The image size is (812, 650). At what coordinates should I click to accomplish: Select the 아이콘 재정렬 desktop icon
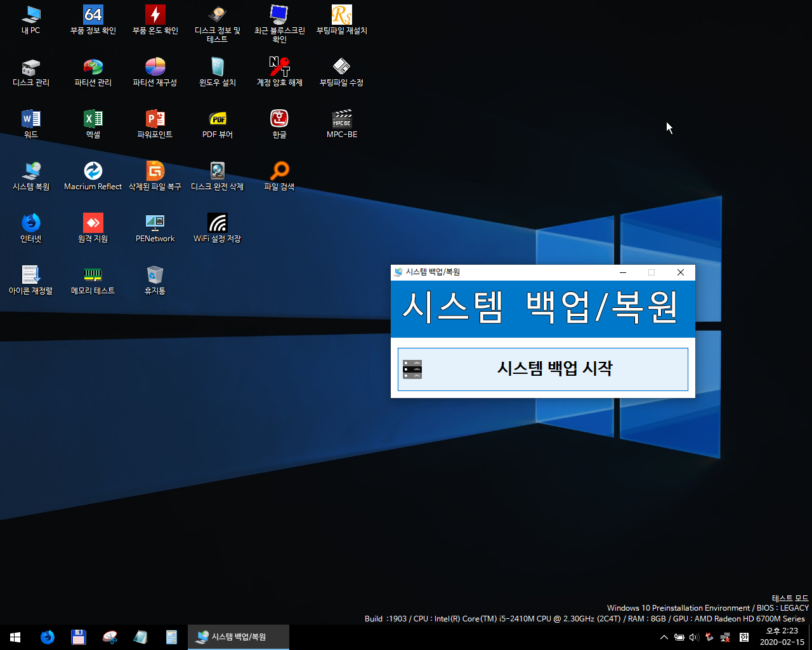[x=30, y=280]
